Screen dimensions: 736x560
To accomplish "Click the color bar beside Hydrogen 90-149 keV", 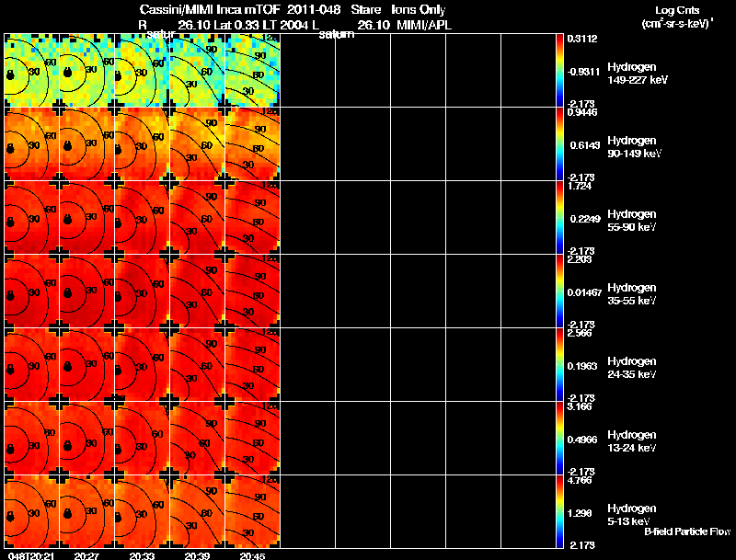I will click(559, 143).
